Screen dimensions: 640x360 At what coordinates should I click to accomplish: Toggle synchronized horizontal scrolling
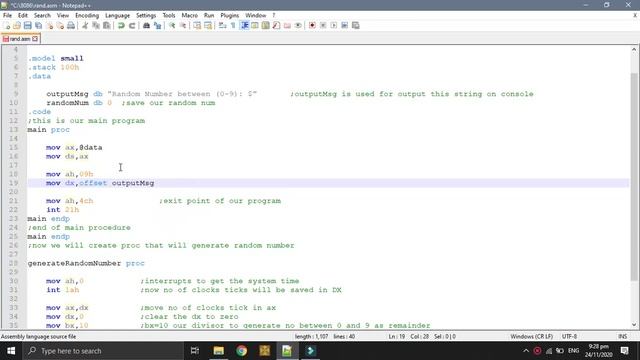208,26
